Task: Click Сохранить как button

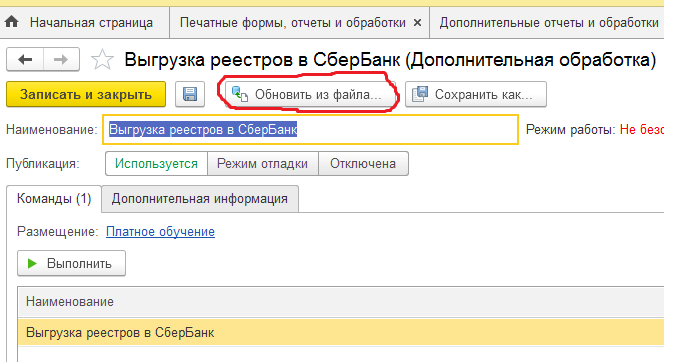Action: coord(476,94)
